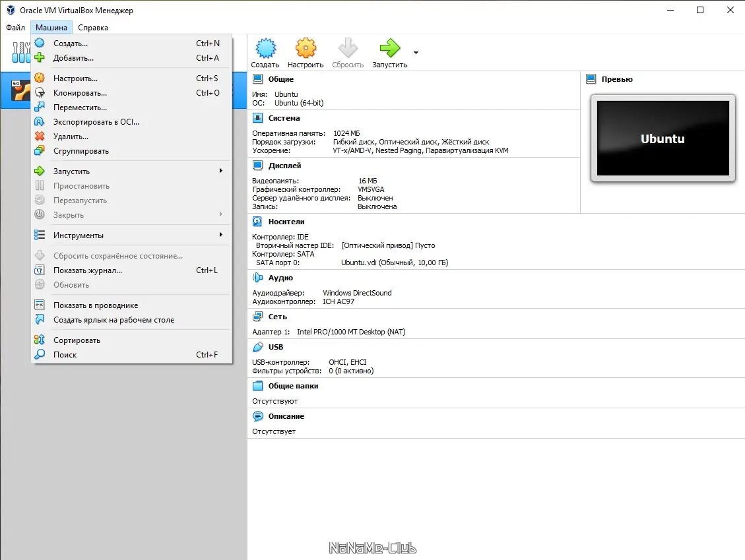Choose Сортировать menu entry
745x560 pixels.
click(x=131, y=340)
